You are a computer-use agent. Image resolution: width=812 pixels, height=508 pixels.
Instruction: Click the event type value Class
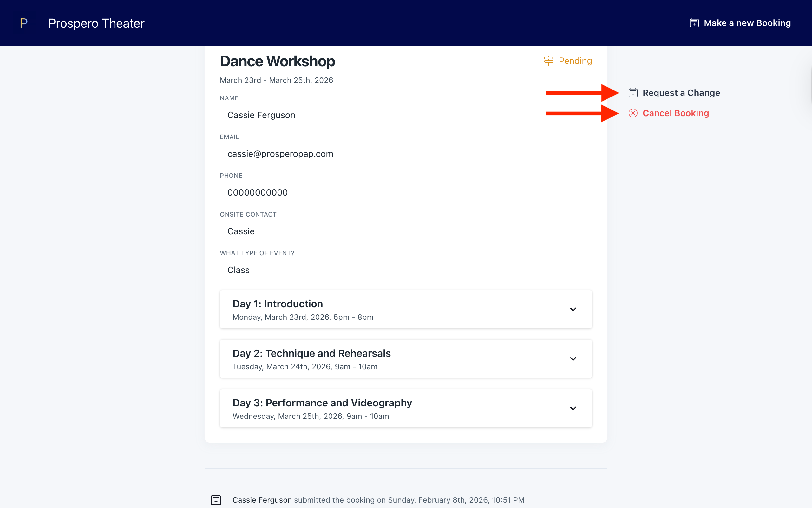point(238,270)
